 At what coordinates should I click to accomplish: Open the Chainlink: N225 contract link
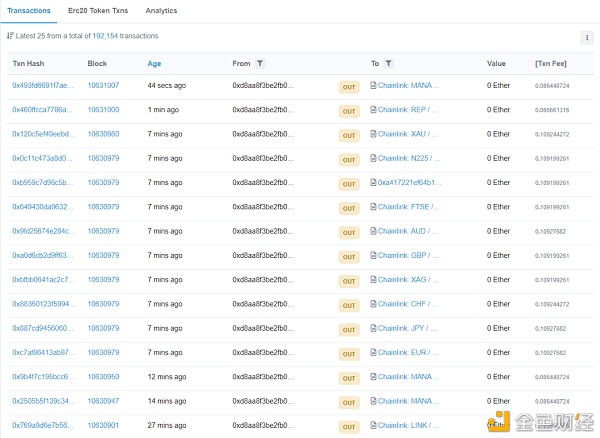(409, 158)
